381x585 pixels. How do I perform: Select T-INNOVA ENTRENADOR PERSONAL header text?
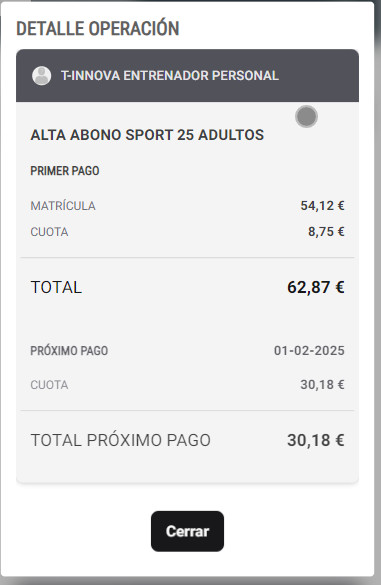point(170,76)
